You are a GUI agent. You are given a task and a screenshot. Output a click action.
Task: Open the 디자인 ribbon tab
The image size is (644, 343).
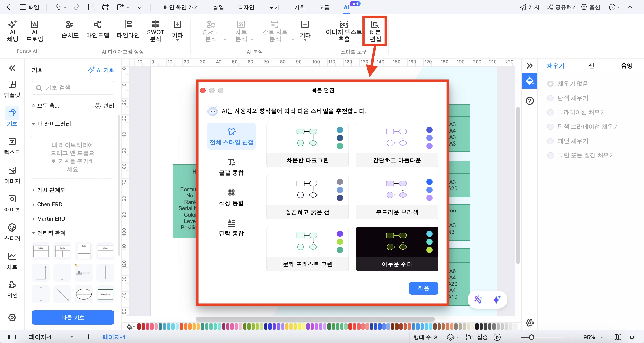246,7
